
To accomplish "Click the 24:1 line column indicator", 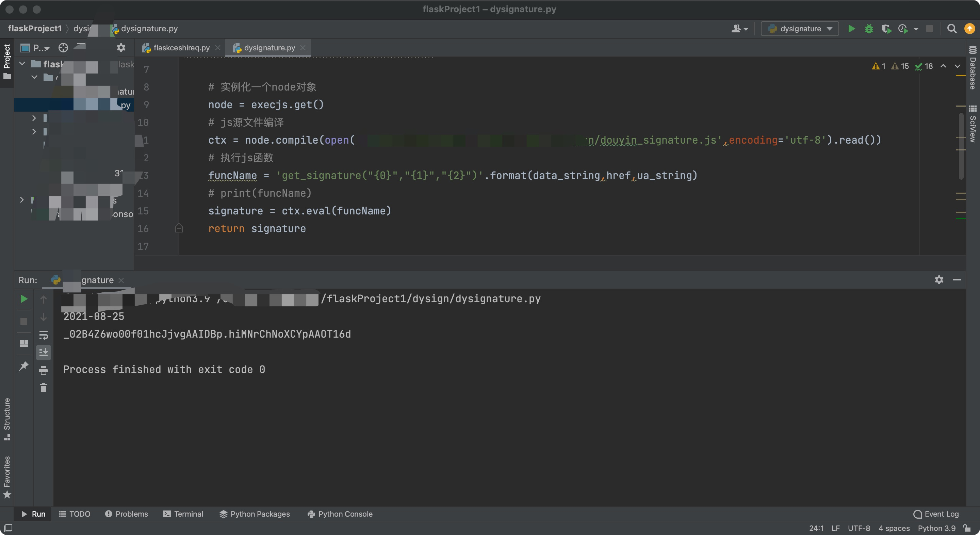I will [x=816, y=528].
